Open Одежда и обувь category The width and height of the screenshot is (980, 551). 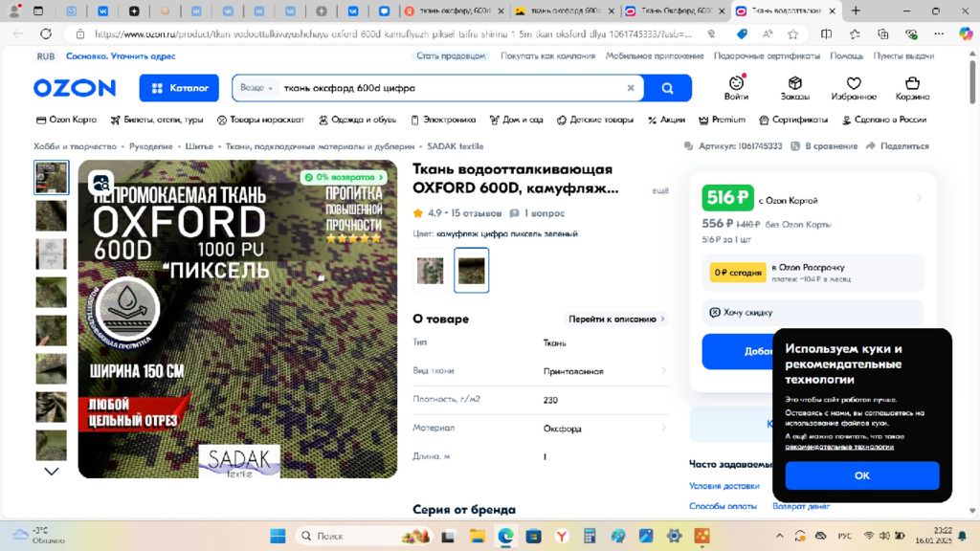pyautogui.click(x=357, y=120)
